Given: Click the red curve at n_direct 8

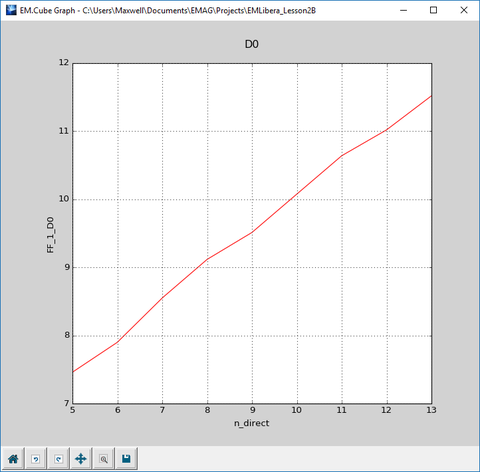Looking at the screenshot, I should pos(207,259).
